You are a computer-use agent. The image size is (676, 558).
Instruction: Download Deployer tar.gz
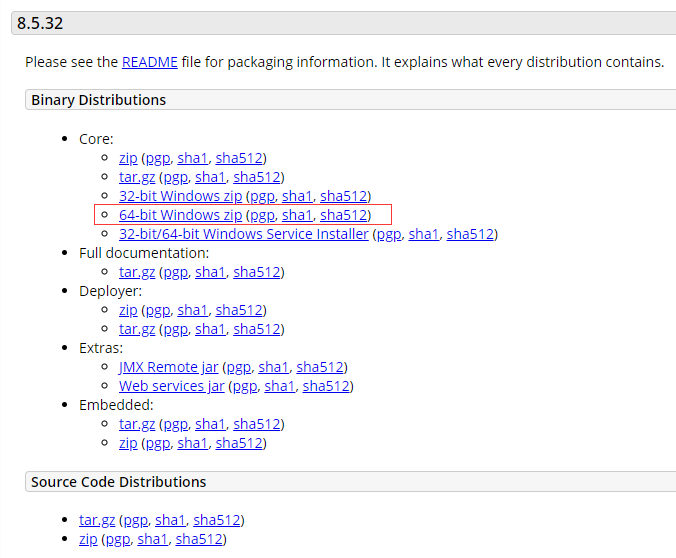(137, 329)
